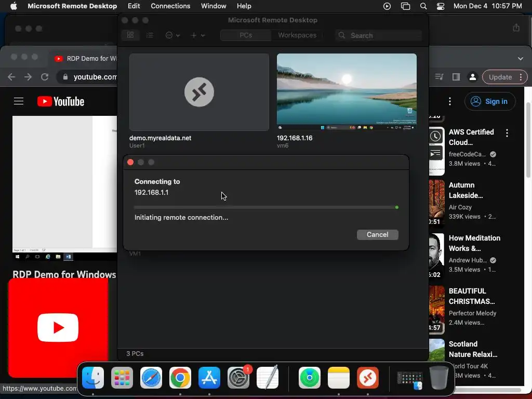
Task: Toggle the Chrome side panel icon
Action: coord(456,77)
